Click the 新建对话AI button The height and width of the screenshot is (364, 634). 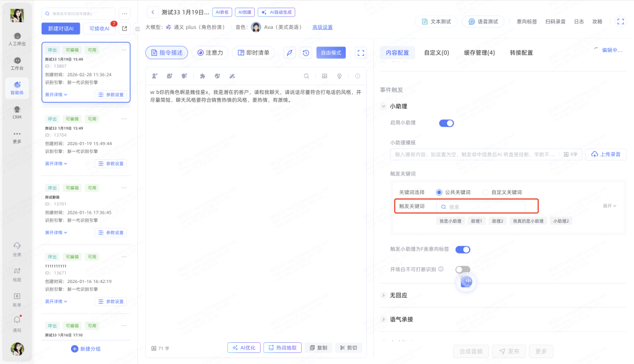pos(61,29)
